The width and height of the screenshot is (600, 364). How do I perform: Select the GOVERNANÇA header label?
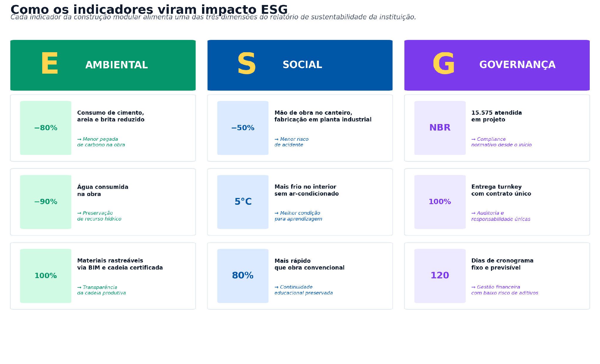click(x=517, y=65)
